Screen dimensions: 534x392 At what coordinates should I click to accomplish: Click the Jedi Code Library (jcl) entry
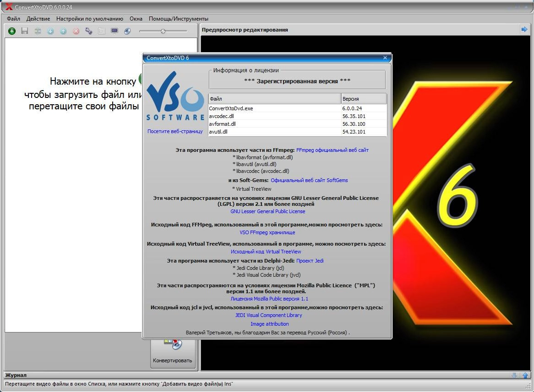pyautogui.click(x=258, y=268)
